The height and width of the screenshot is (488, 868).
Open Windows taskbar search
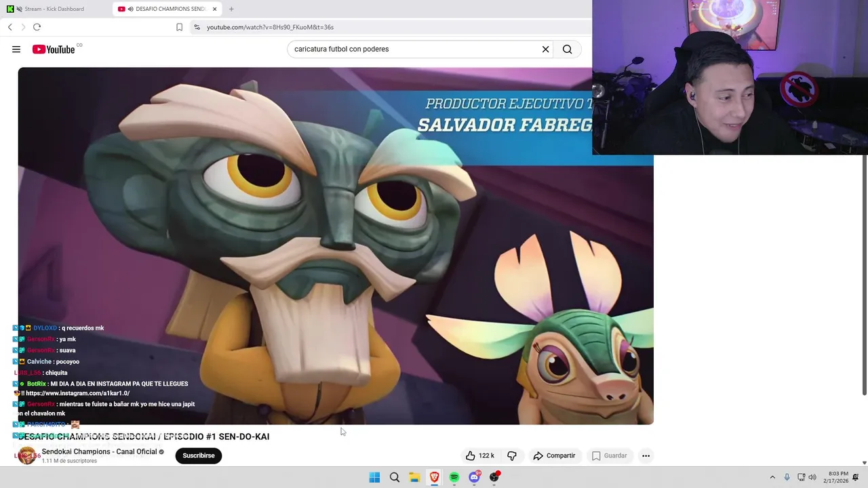[x=395, y=477]
